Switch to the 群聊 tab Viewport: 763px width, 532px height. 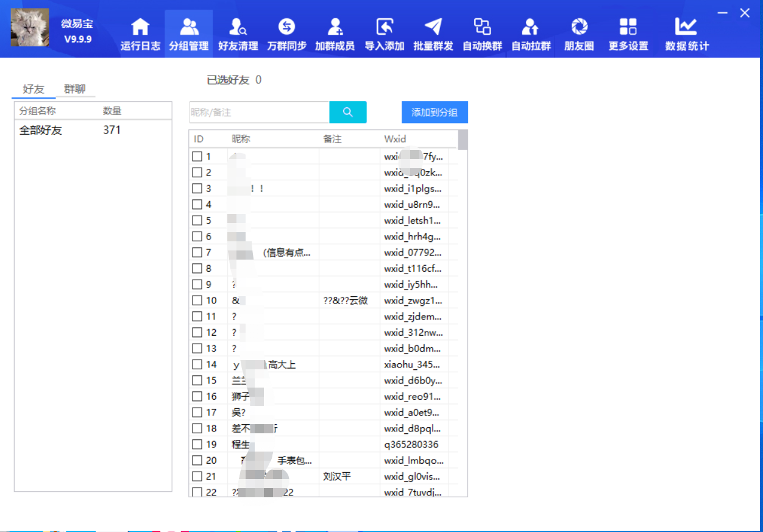click(74, 88)
